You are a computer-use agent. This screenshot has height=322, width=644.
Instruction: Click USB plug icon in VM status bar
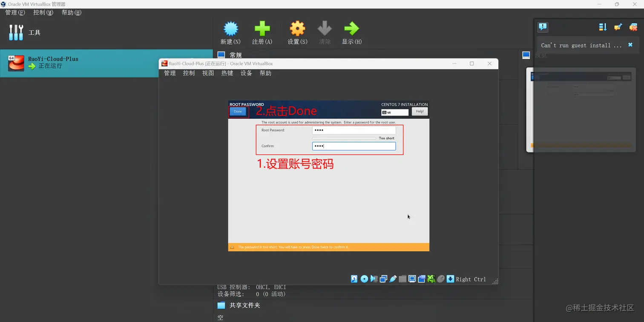click(393, 279)
